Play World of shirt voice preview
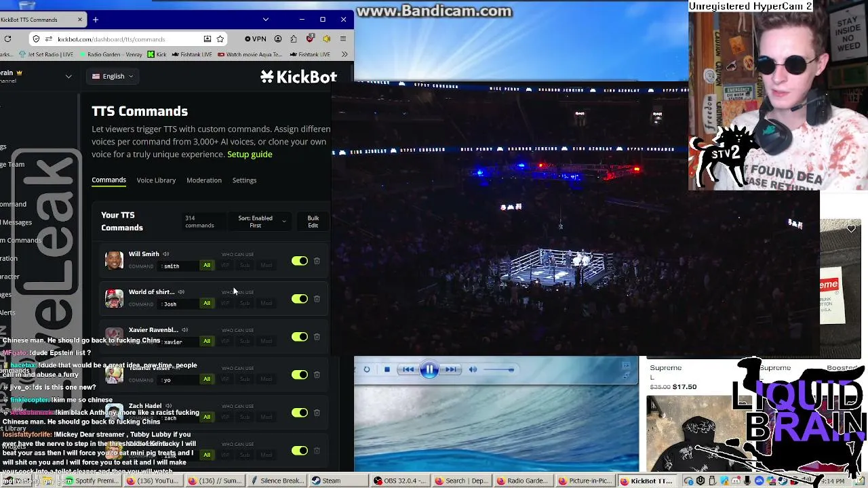 click(x=181, y=292)
